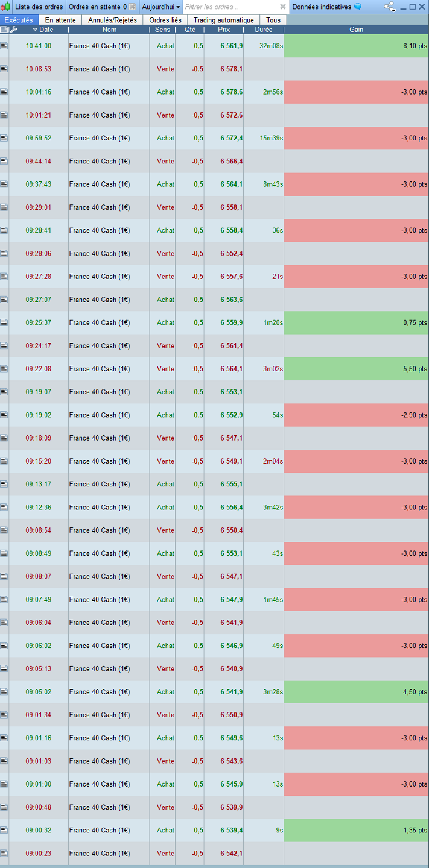Screen dimensions: 429x868
Task: Sort by the Gain column header
Action: point(356,30)
